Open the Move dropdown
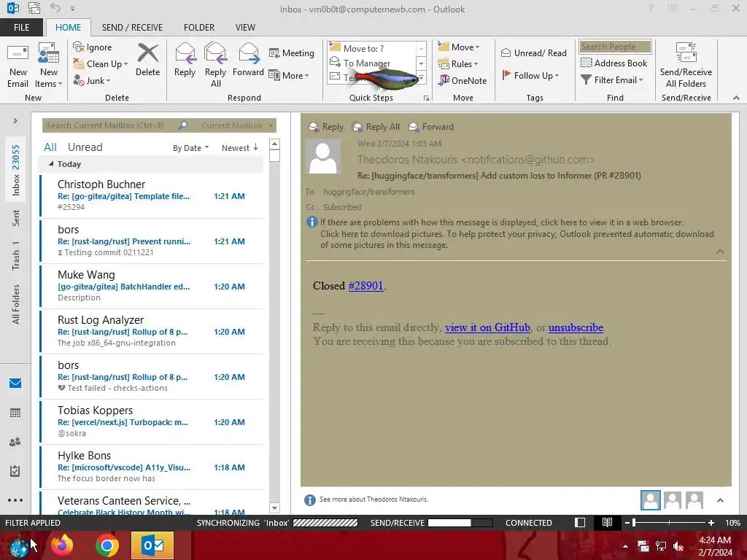747x560 pixels. [x=459, y=47]
